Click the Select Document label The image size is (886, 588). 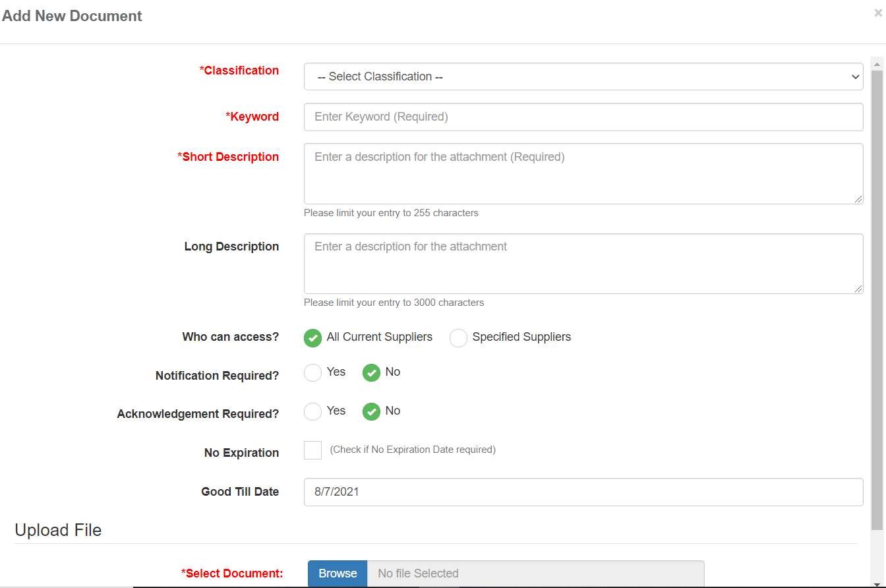232,573
